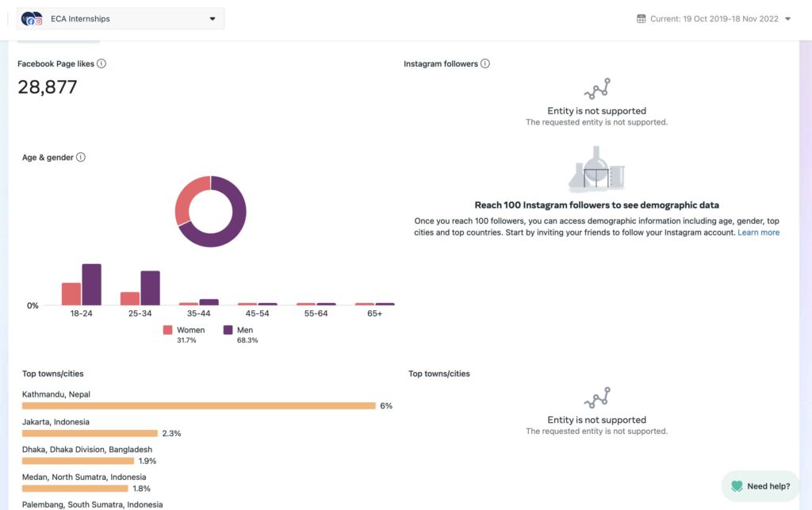Click info icon next to Facebook Page likes
Image resolution: width=812 pixels, height=510 pixels.
[101, 63]
